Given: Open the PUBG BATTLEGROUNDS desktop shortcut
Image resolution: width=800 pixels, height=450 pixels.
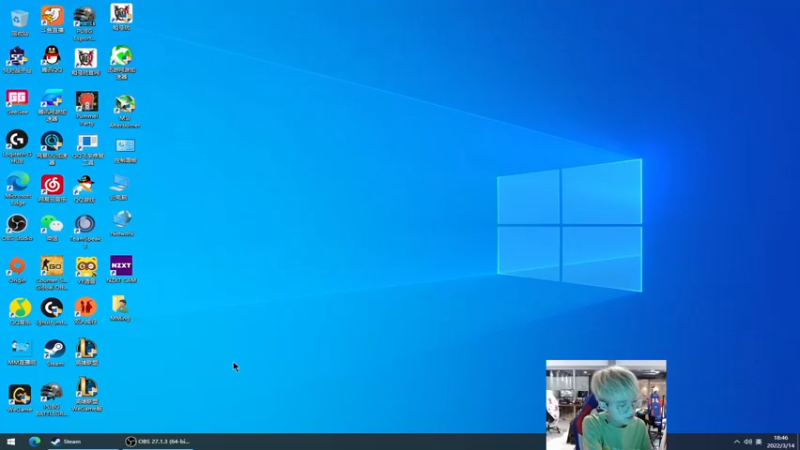Looking at the screenshot, I should coord(52,399).
